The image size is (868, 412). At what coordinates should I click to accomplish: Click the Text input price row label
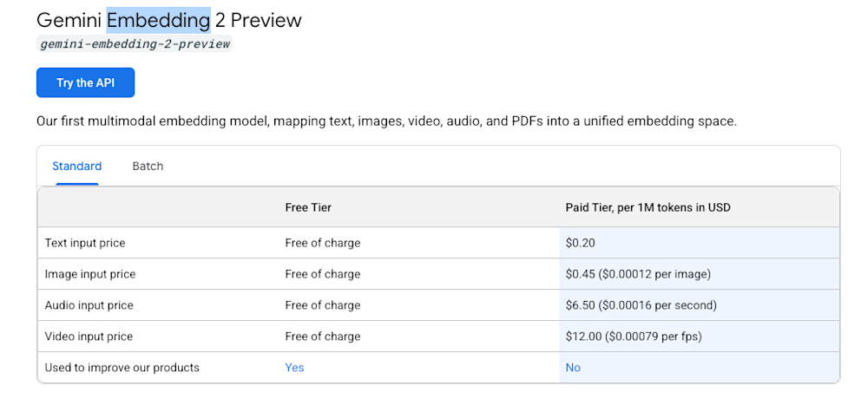85,243
